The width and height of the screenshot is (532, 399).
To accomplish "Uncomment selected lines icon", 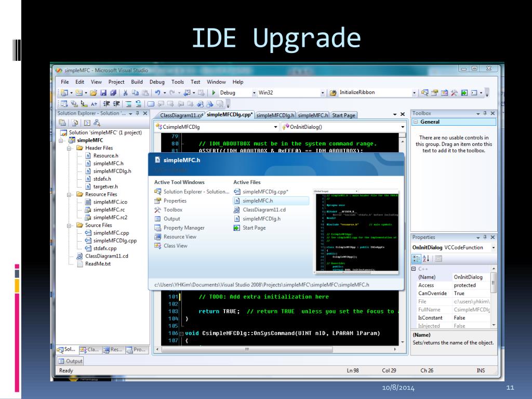I will click(x=138, y=104).
